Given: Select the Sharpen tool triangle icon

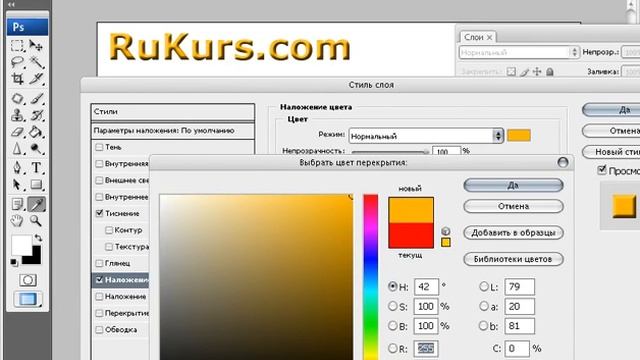Looking at the screenshot, I should pyautogui.click(x=17, y=148).
